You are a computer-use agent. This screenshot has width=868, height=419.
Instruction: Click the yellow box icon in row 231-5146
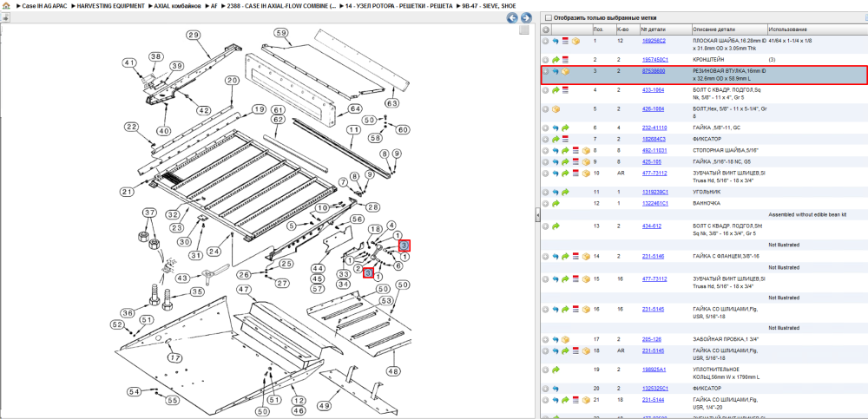586,257
